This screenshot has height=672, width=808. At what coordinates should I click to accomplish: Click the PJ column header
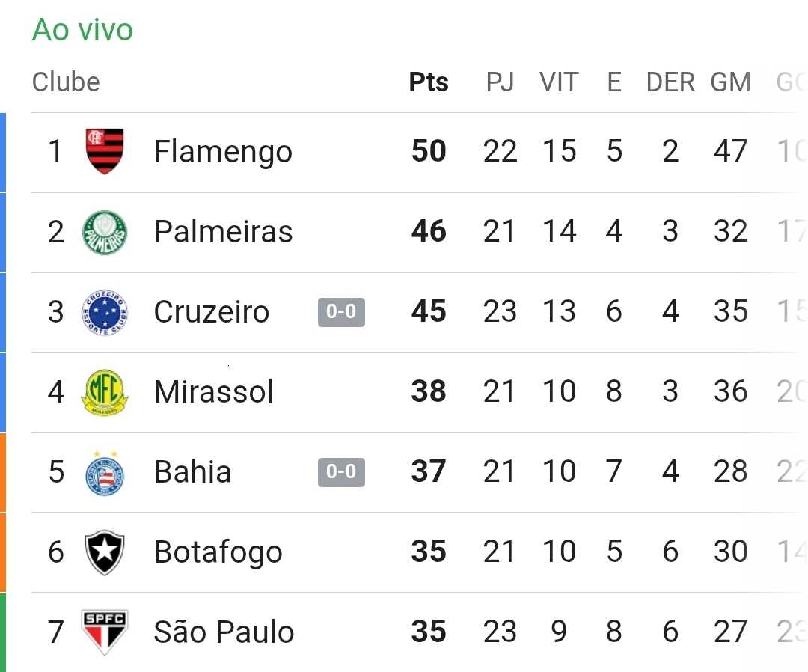click(x=500, y=82)
